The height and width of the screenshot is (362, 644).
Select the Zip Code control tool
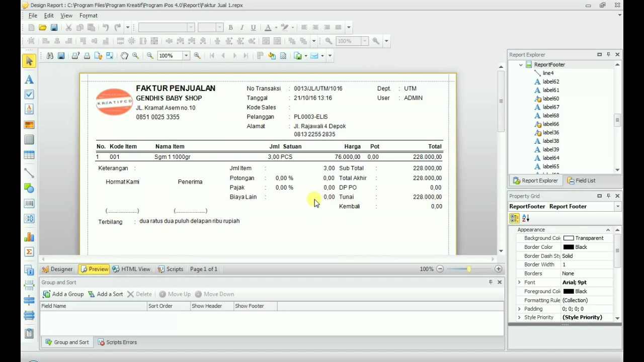[29, 219]
